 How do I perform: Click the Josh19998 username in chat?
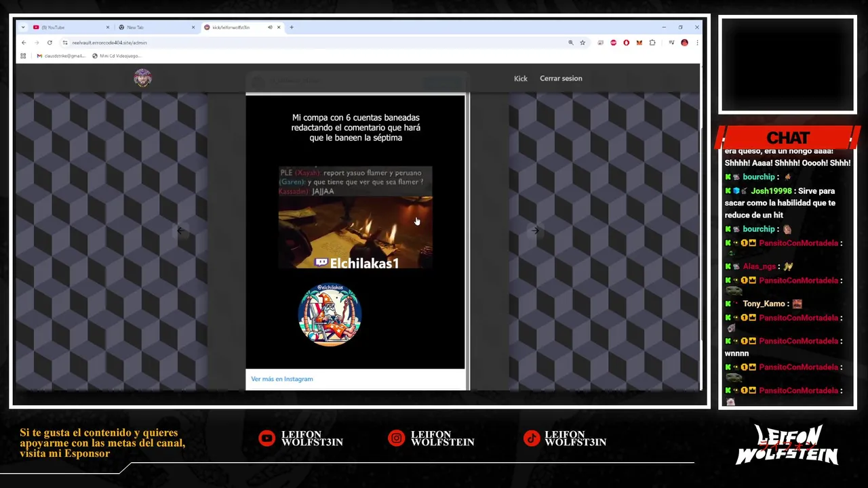tap(770, 191)
